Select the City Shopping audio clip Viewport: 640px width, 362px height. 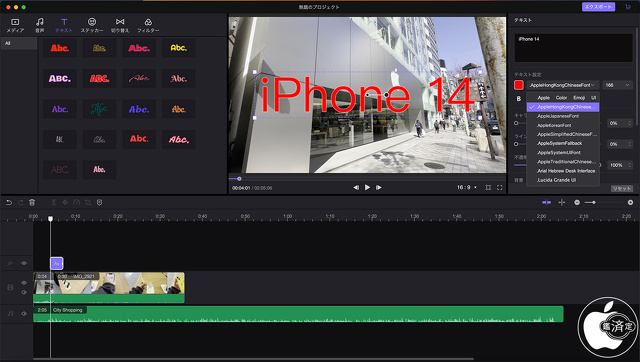tap(298, 314)
